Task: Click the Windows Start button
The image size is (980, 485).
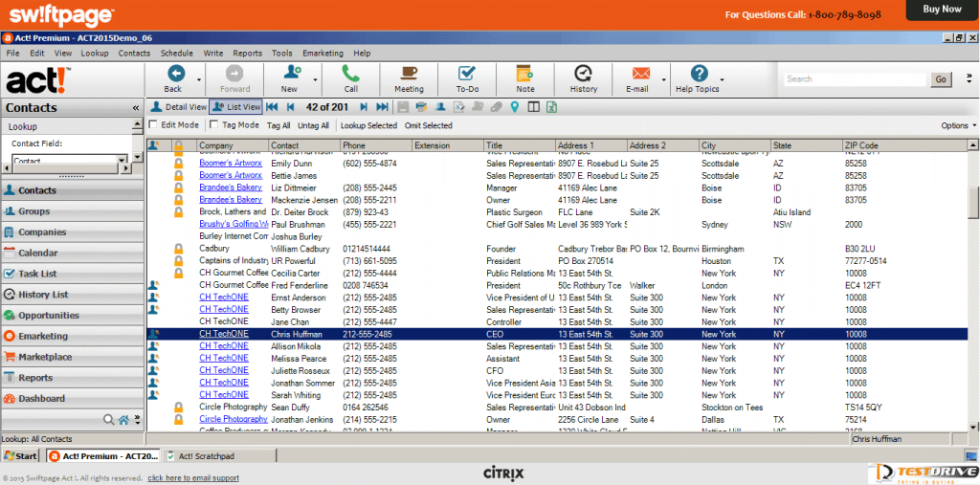Action: point(20,456)
